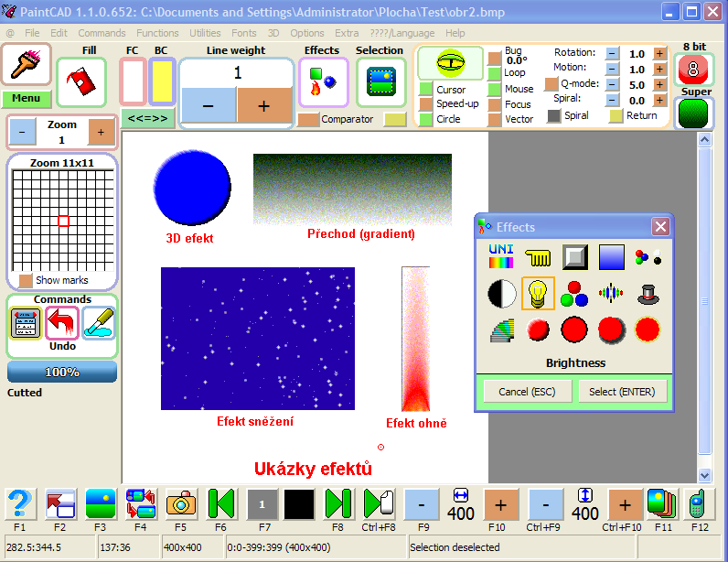This screenshot has width=728, height=562.
Task: Click the F2 window arrow icon
Action: [x=60, y=504]
